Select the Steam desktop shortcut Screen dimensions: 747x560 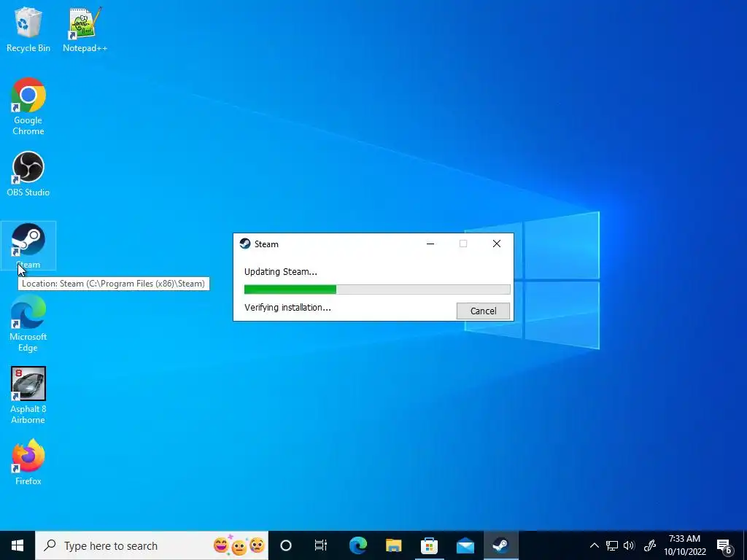28,246
